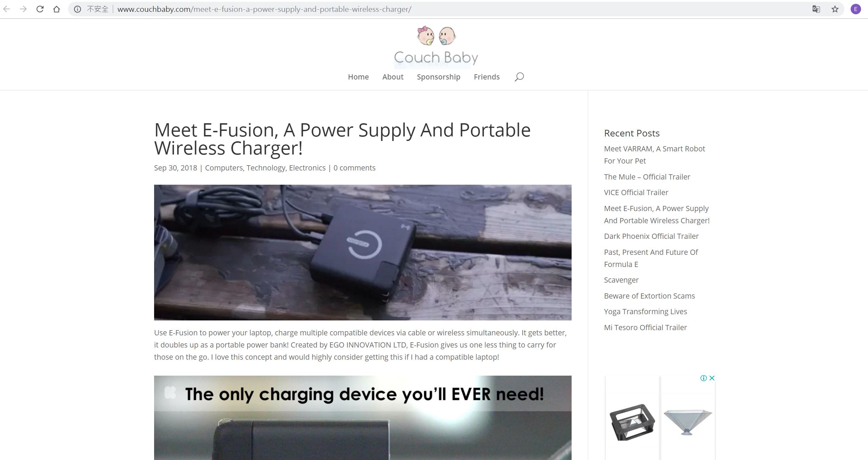Open the site search magnifier icon

[519, 77]
